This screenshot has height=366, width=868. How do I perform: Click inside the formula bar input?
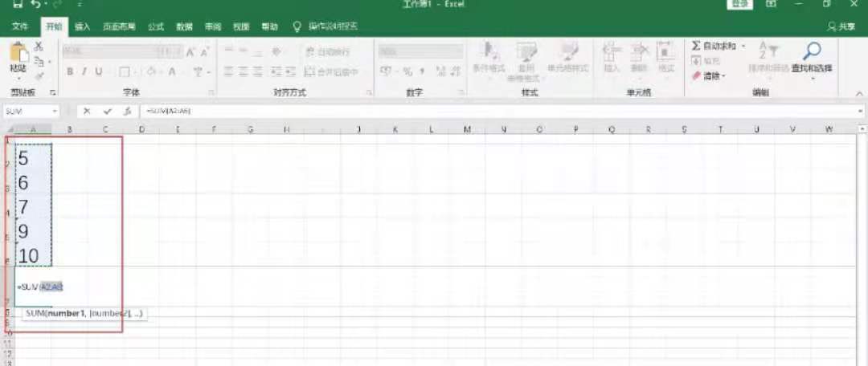point(482,111)
